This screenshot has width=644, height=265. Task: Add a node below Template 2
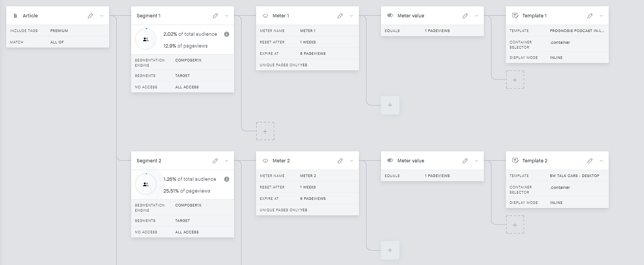click(515, 225)
